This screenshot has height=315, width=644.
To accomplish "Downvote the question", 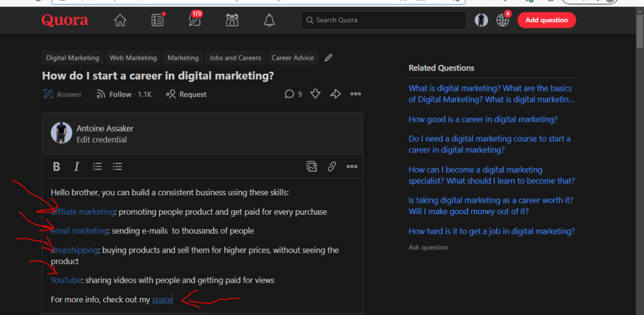I will coord(315,94).
